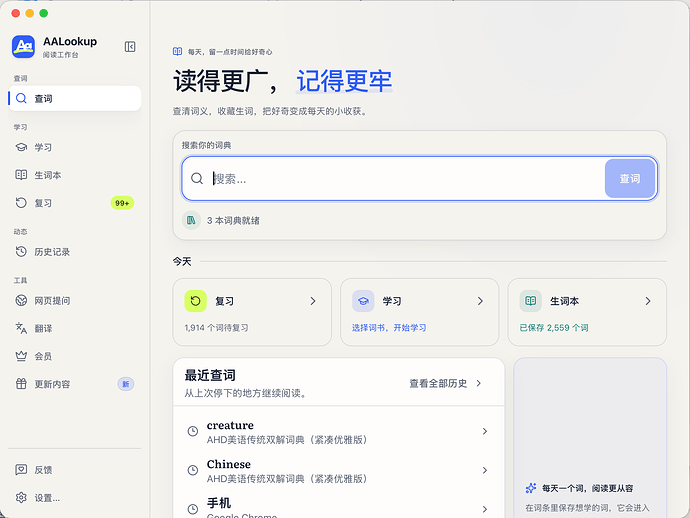Click the 设置 gear icon
The height and width of the screenshot is (518, 690).
pos(21,498)
